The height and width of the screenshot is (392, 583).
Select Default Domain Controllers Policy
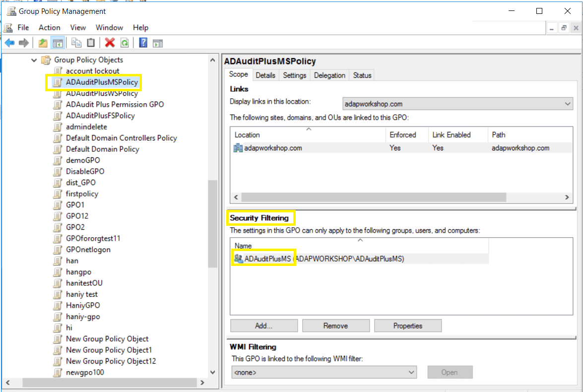(x=122, y=138)
